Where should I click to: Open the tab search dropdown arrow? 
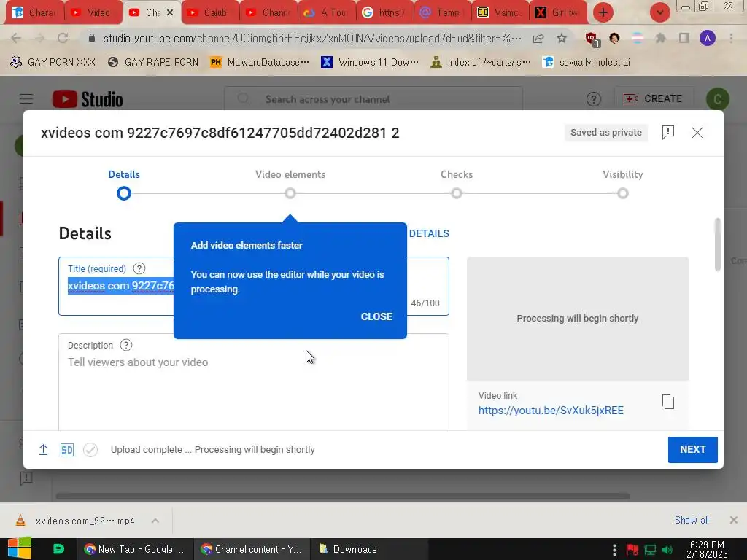click(x=659, y=12)
